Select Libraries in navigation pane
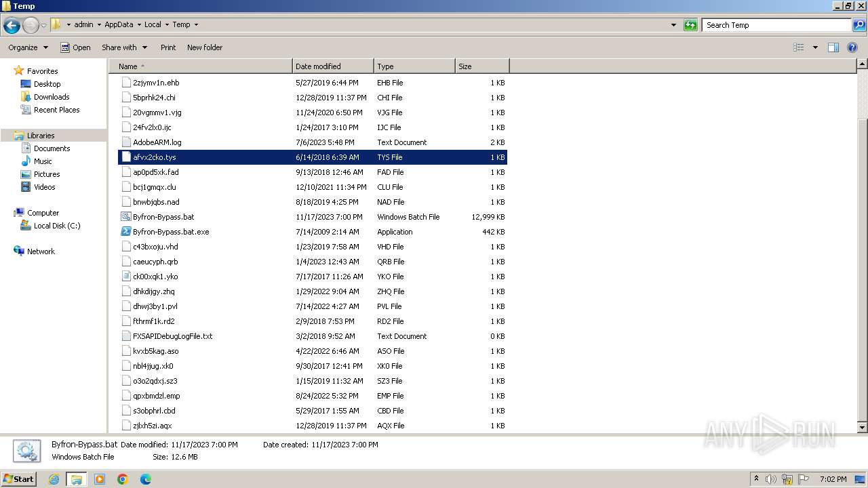The width and height of the screenshot is (868, 488). coord(41,136)
